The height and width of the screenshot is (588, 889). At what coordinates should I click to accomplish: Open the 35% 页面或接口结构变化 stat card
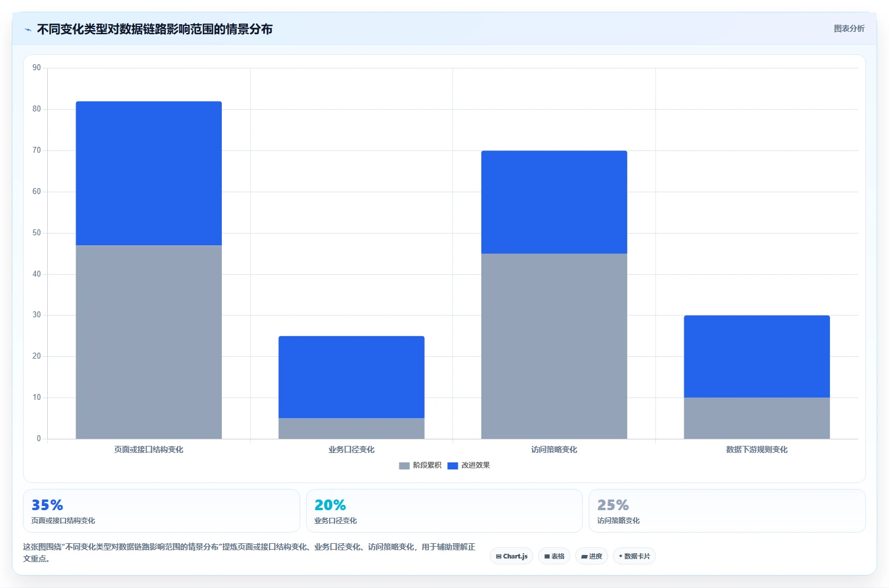(x=162, y=511)
